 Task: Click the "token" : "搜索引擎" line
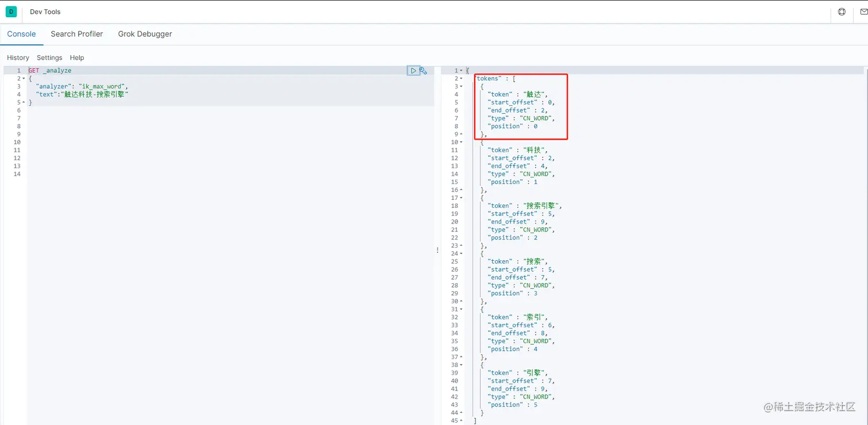click(525, 206)
